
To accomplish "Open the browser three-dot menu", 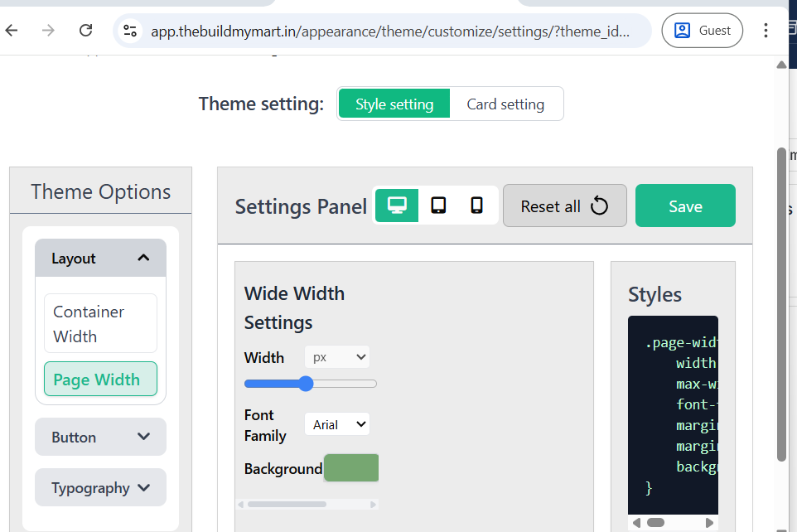I will [766, 31].
